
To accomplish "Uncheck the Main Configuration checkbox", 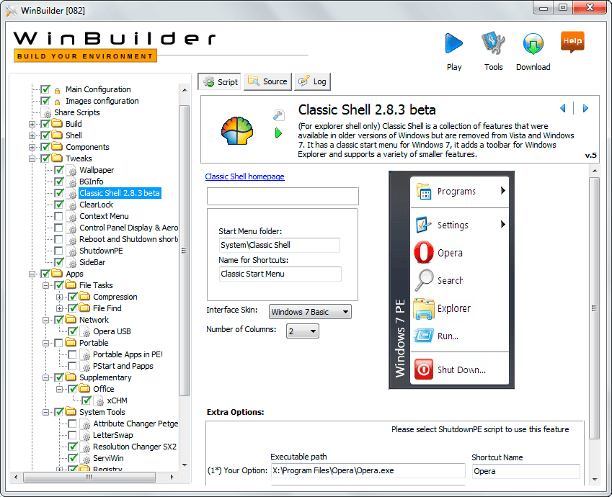I will tap(46, 89).
